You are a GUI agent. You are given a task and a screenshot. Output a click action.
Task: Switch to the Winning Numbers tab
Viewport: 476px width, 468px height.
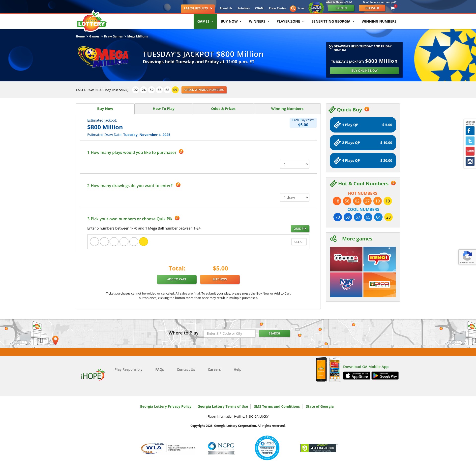(287, 109)
